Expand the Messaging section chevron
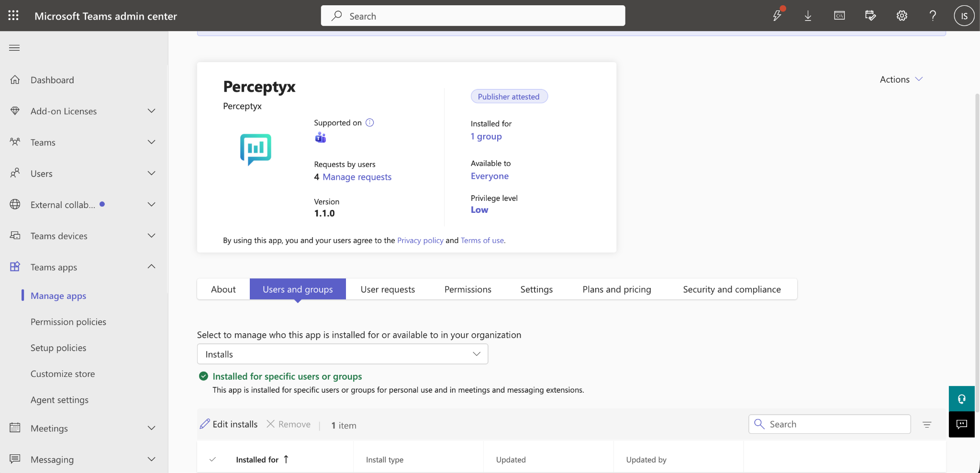Screen dimensions: 980x473 click(151, 459)
